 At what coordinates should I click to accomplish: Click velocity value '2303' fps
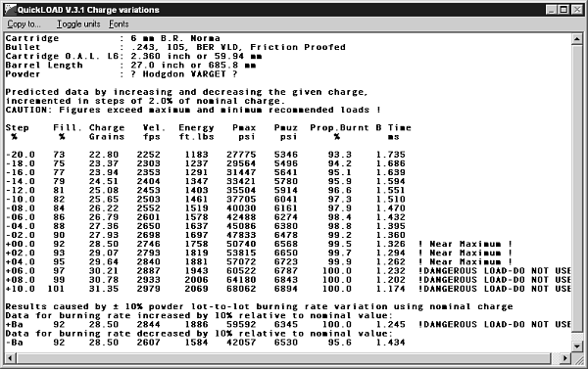[149, 163]
